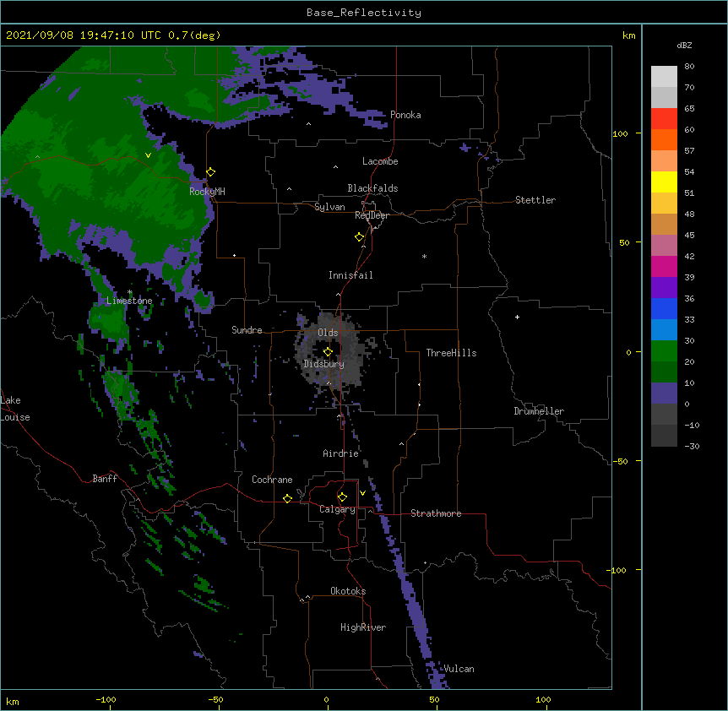The width and height of the screenshot is (728, 711).
Task: Click the Drumheller label
Action: pos(539,411)
